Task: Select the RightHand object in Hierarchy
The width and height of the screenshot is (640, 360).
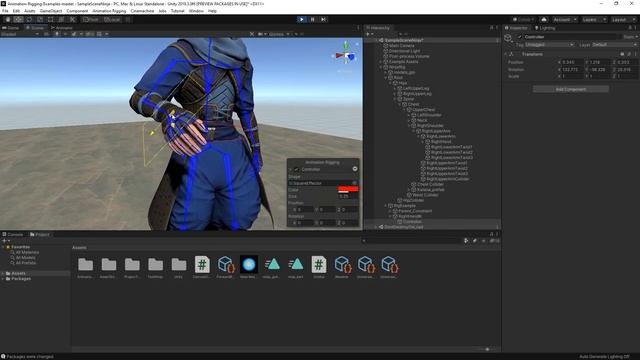Action: [441, 142]
